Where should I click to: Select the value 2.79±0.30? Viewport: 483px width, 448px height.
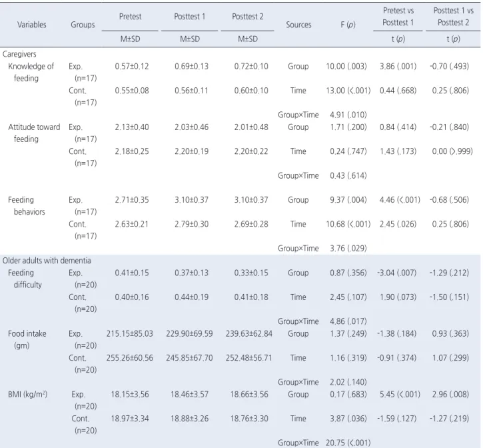click(191, 224)
